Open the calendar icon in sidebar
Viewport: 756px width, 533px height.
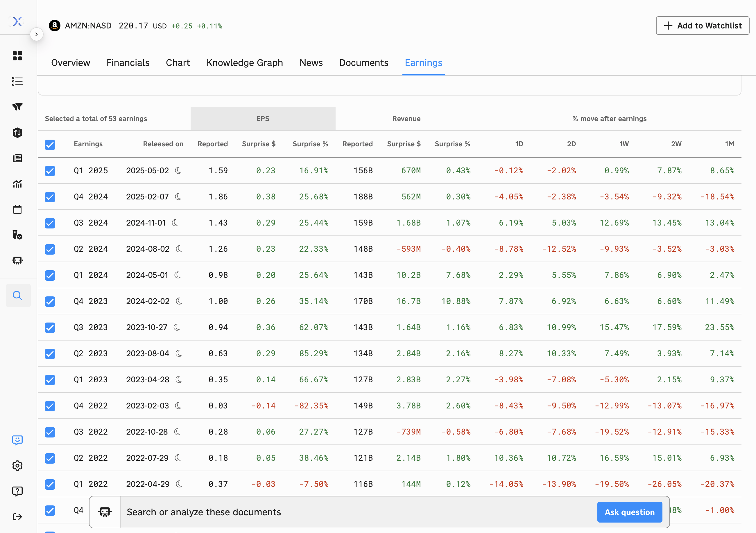coord(17,209)
